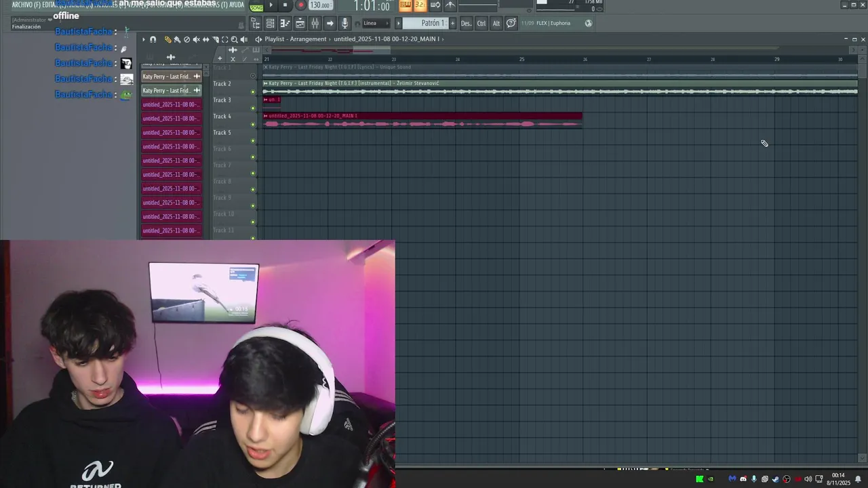Click the 130.000 tempo field
Viewport: 868px width, 488px height.
point(320,5)
